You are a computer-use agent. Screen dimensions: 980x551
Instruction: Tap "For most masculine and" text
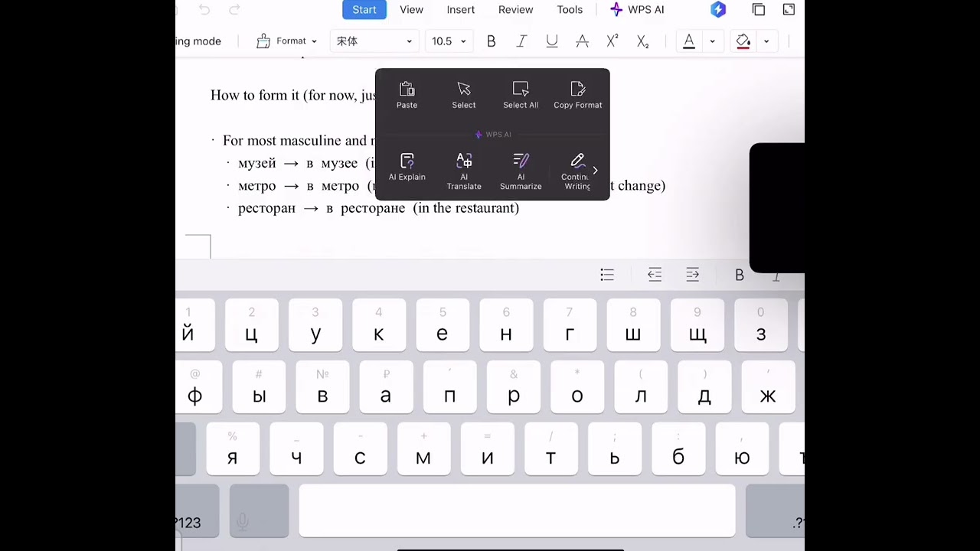(295, 141)
